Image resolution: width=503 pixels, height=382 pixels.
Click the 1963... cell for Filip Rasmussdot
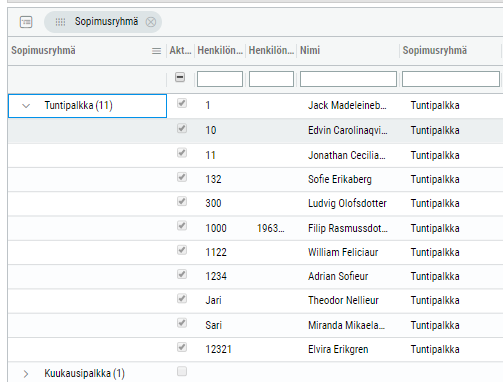coord(271,228)
